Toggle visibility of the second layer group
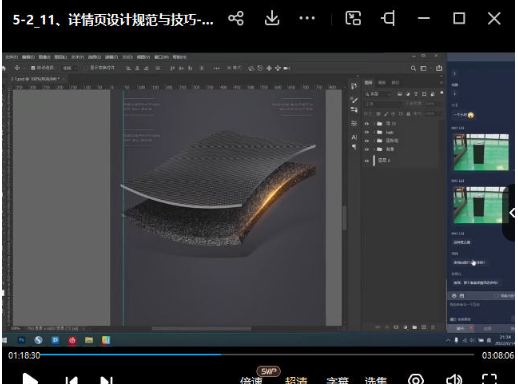The width and height of the screenshot is (518, 384). click(x=367, y=132)
